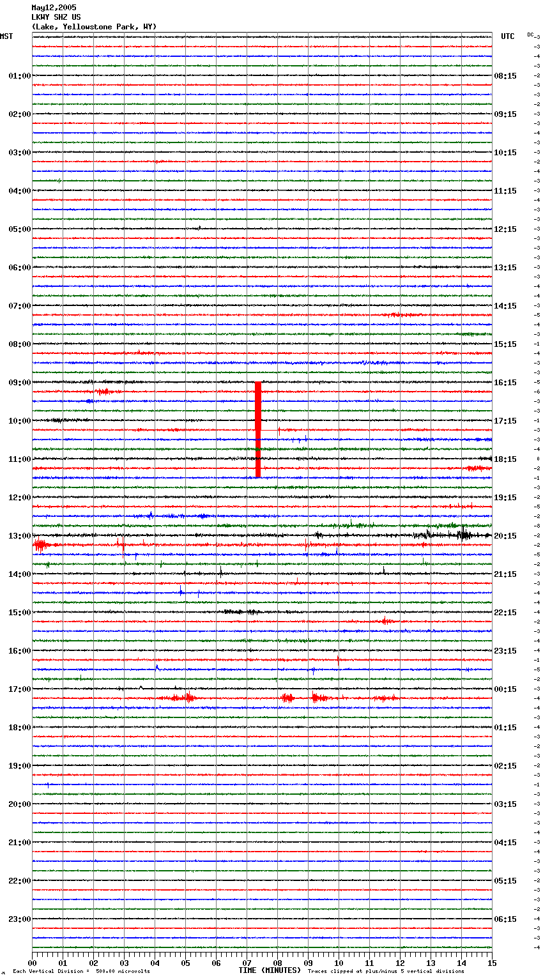Select the 08:00 MST hour label
Image resolution: width=543 pixels, height=980 pixels.
(20, 344)
